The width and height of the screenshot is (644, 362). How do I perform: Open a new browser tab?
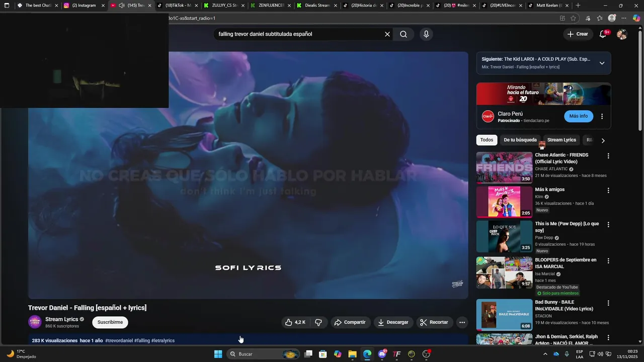pyautogui.click(x=578, y=6)
